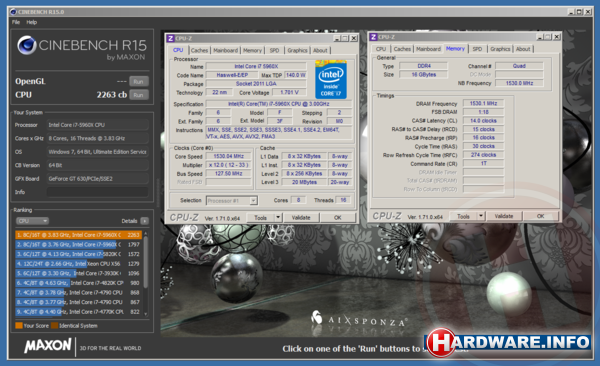Open Caches tab in right CPU-Z window
600x366 pixels.
click(402, 49)
